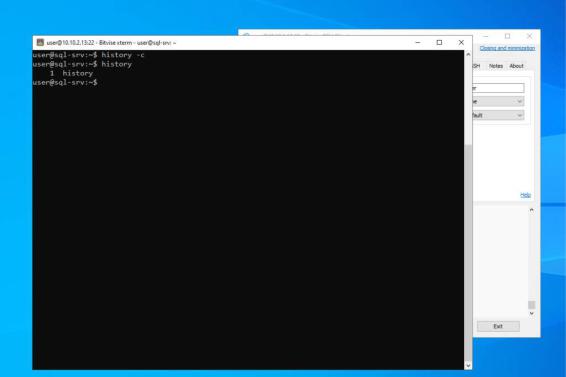The height and width of the screenshot is (377, 566).
Task: Minimize the background Bitvise client window
Action: coord(486,36)
